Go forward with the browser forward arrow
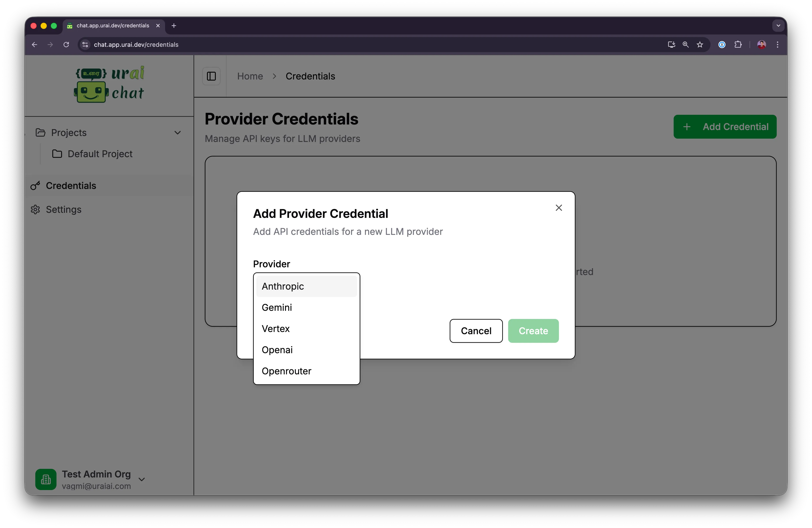The image size is (812, 528). [50, 45]
